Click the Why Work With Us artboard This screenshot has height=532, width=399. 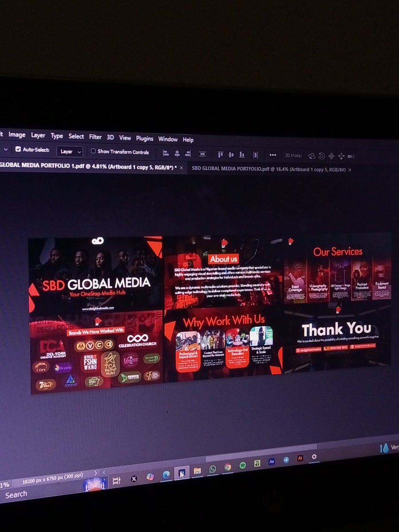(x=223, y=343)
